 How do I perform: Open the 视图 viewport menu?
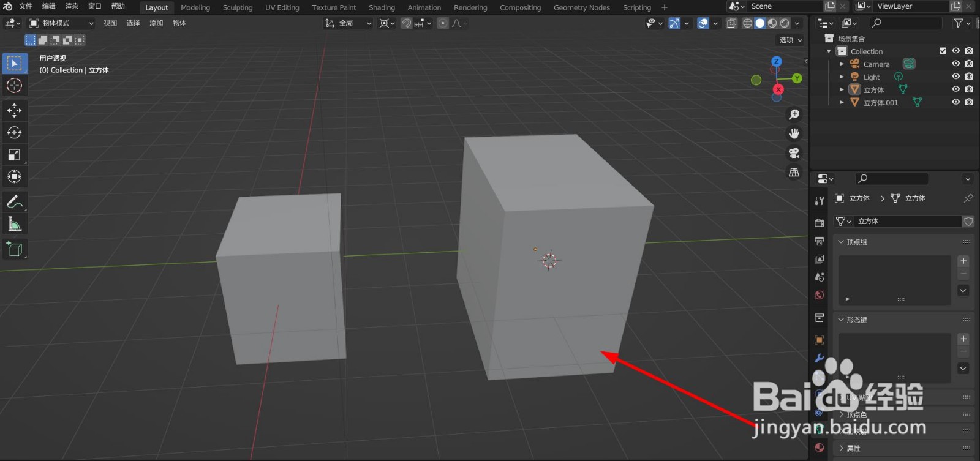[110, 23]
